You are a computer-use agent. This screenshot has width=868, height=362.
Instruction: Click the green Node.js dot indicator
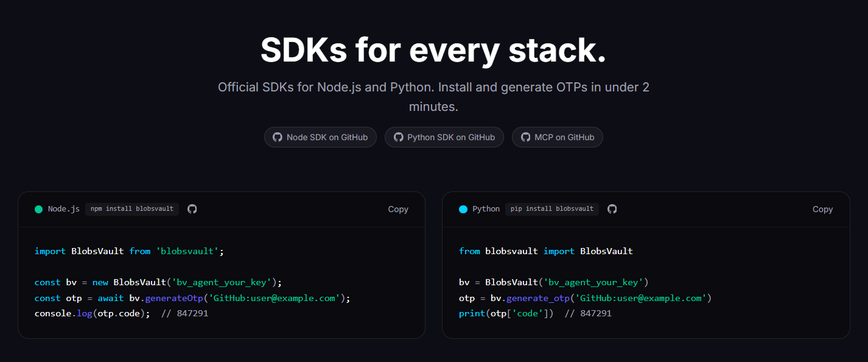(x=39, y=209)
